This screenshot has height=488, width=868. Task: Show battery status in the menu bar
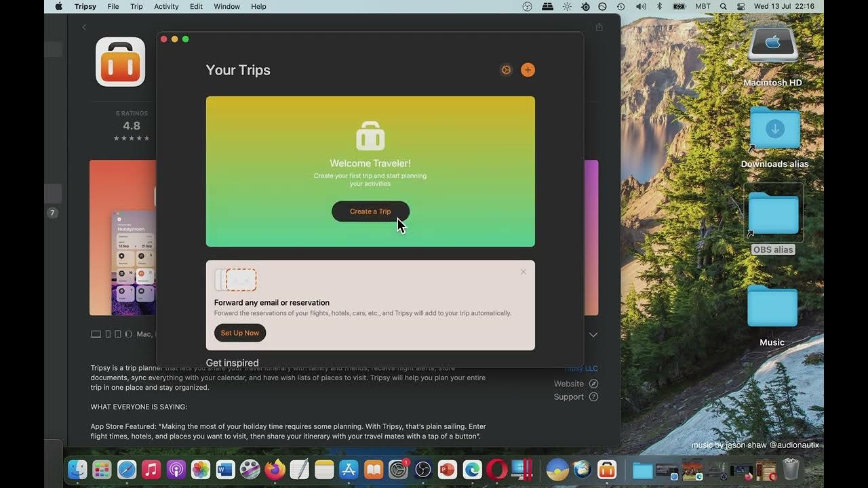679,6
